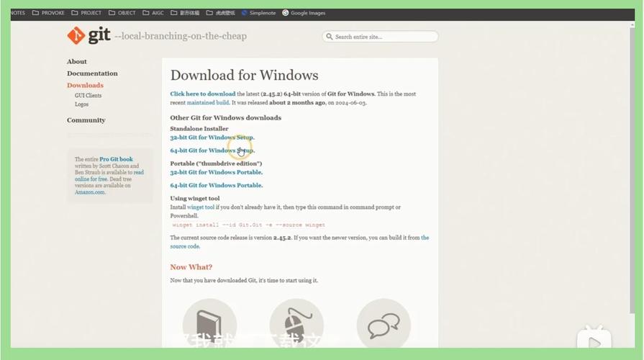This screenshot has height=360, width=644.
Task: Click the 'Portable ("thumbdrive edition")' label
Action: [216, 163]
